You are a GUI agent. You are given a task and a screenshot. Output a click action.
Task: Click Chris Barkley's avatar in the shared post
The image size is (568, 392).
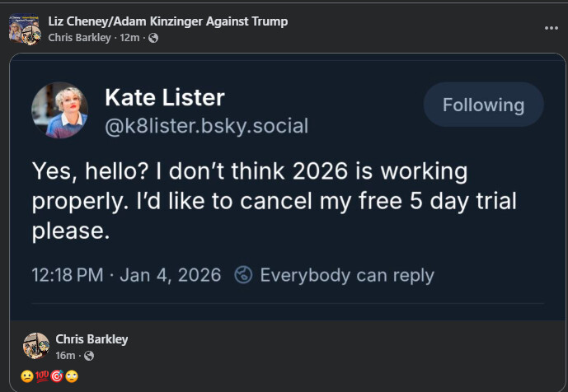[x=35, y=347]
